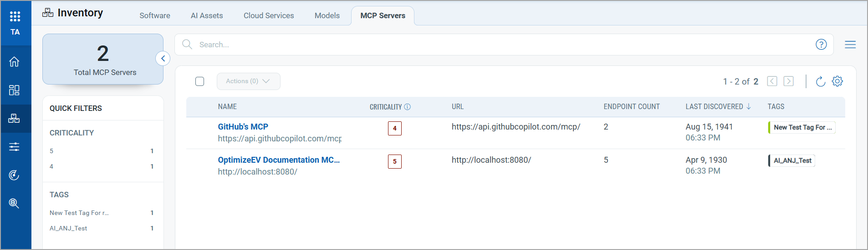Click the Total MCP Servers card
Image resolution: width=868 pixels, height=250 pixels.
(x=103, y=59)
